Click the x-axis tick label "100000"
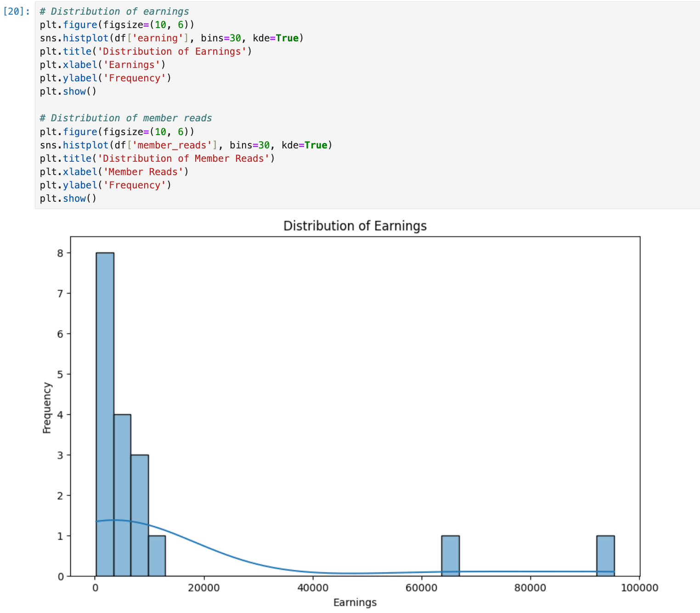Screen dimensions: 700x613 pyautogui.click(x=639, y=588)
